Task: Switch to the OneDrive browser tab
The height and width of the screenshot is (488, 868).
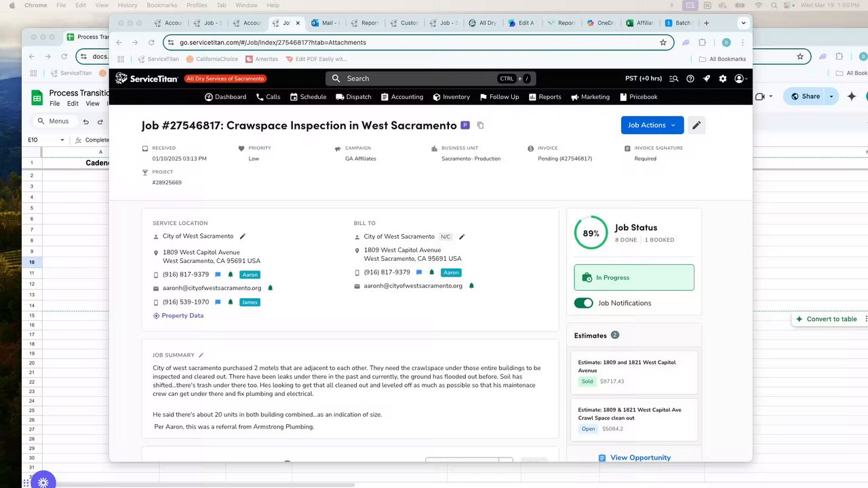Action: [x=601, y=23]
